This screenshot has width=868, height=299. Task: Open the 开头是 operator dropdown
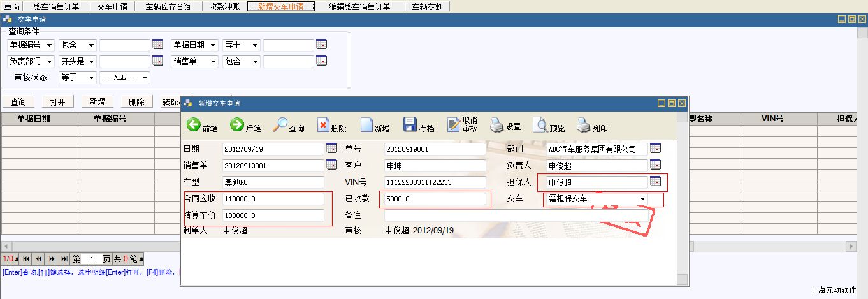point(91,62)
